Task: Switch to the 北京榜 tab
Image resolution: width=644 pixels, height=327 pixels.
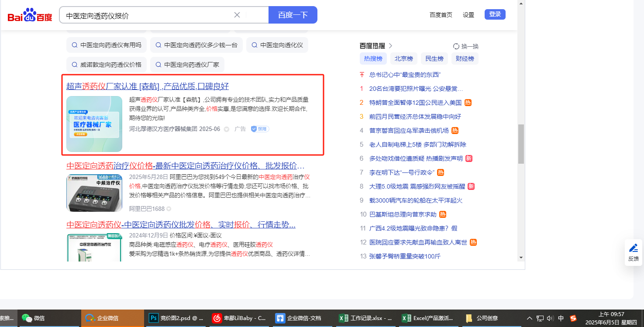Action: [404, 59]
